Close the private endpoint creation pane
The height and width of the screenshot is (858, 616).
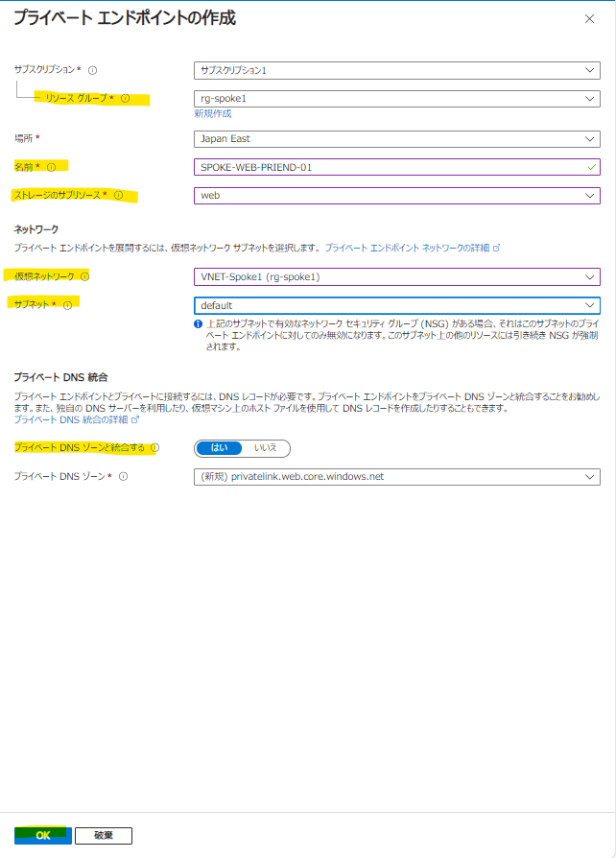click(589, 19)
